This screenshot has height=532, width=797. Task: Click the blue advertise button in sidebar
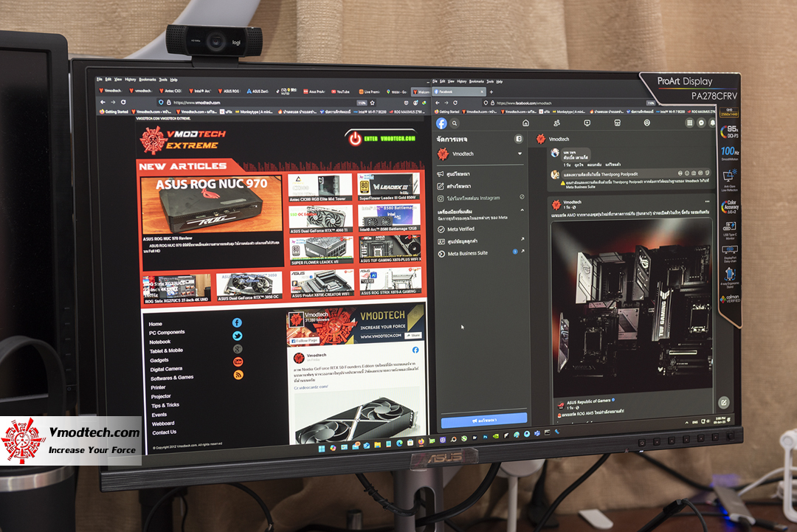(483, 421)
